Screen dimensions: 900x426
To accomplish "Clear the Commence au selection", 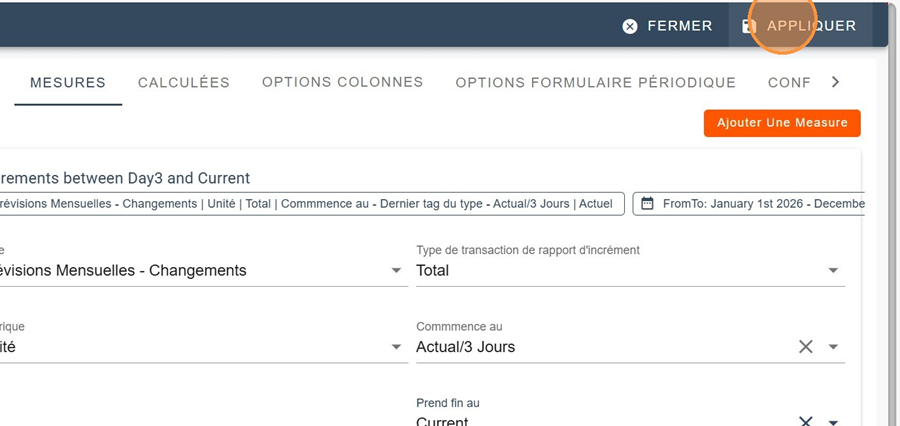I will (806, 347).
